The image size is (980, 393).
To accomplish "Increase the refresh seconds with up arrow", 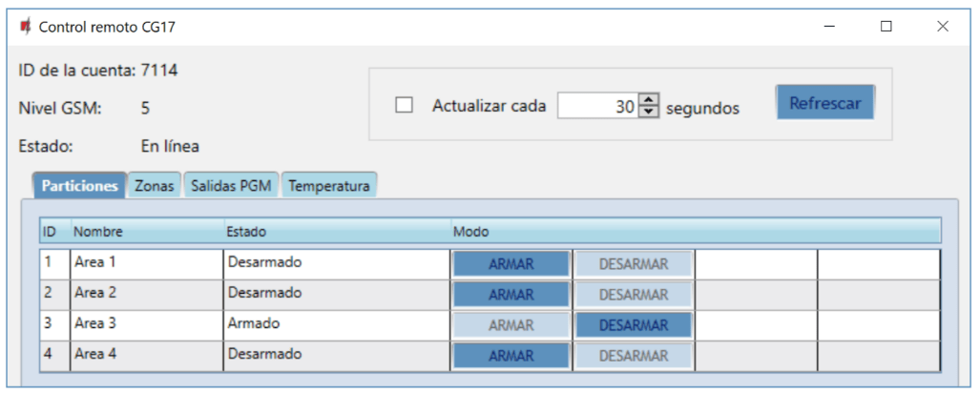I will [649, 100].
